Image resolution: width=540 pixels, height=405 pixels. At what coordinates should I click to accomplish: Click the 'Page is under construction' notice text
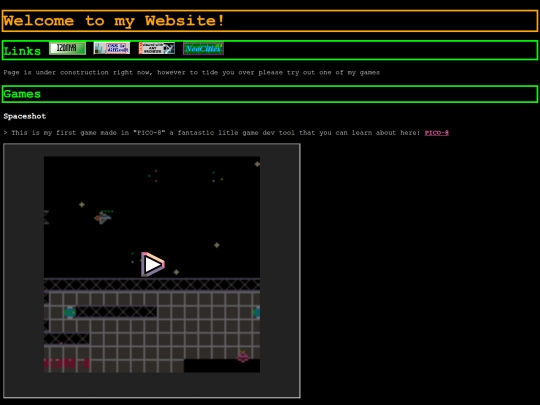point(191,73)
